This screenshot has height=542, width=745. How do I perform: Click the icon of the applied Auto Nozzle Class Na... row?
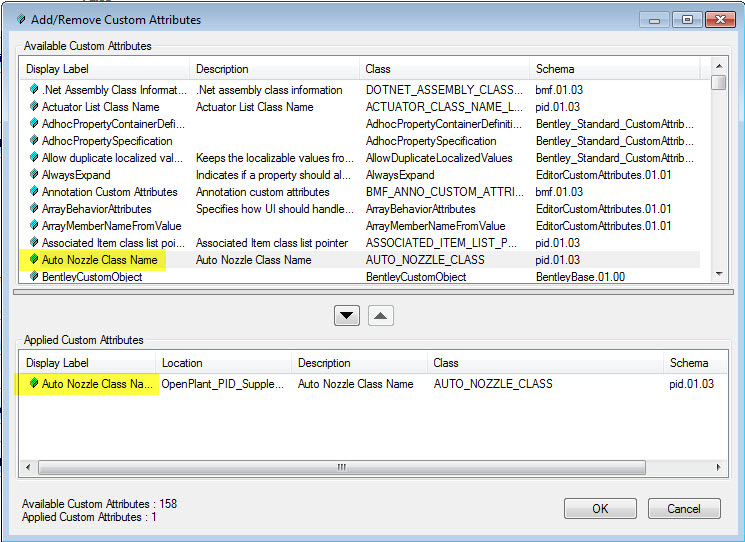[34, 383]
